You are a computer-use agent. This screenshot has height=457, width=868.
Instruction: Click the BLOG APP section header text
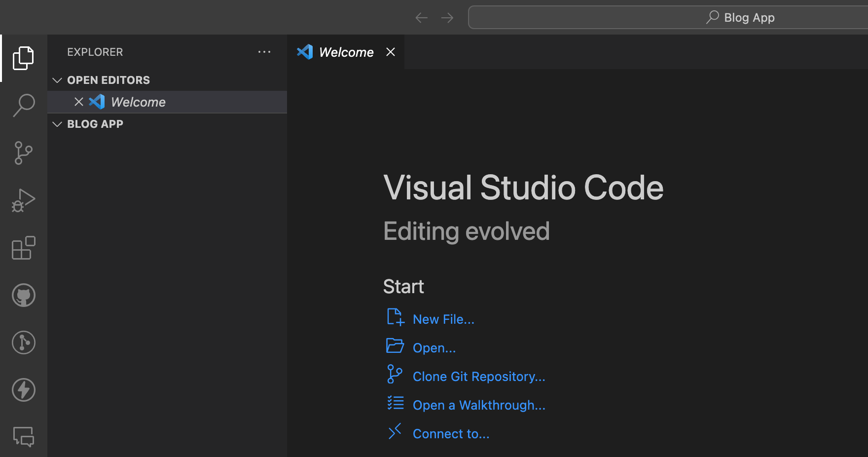point(95,124)
